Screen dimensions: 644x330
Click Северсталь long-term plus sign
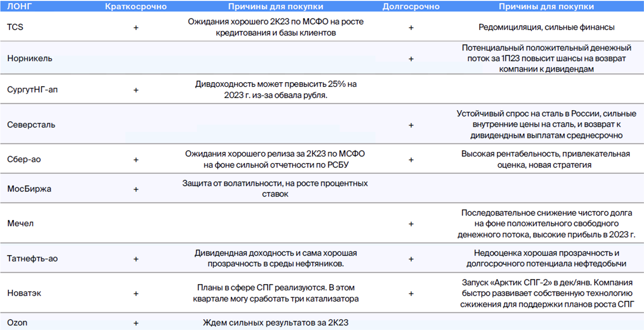pyautogui.click(x=411, y=125)
